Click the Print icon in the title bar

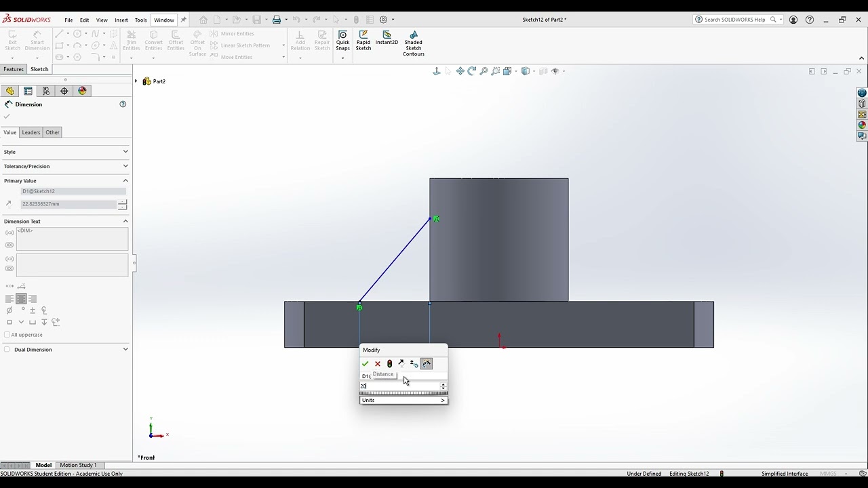(x=277, y=20)
